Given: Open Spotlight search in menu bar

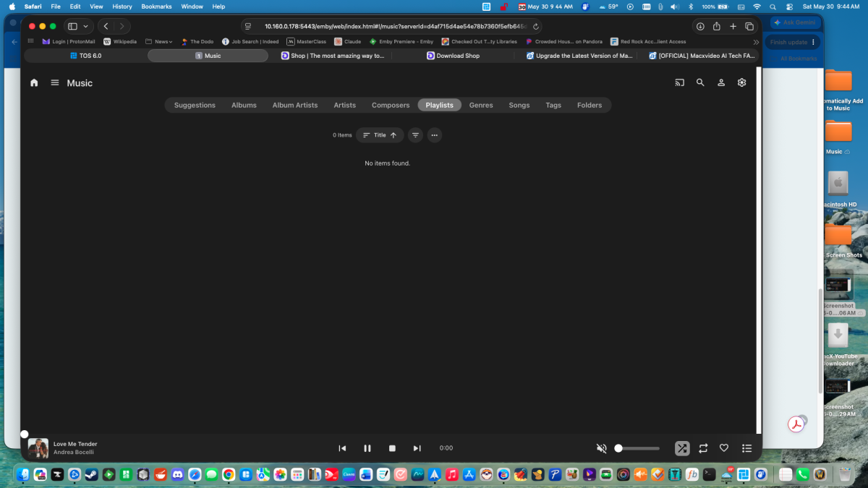Looking at the screenshot, I should [x=773, y=7].
